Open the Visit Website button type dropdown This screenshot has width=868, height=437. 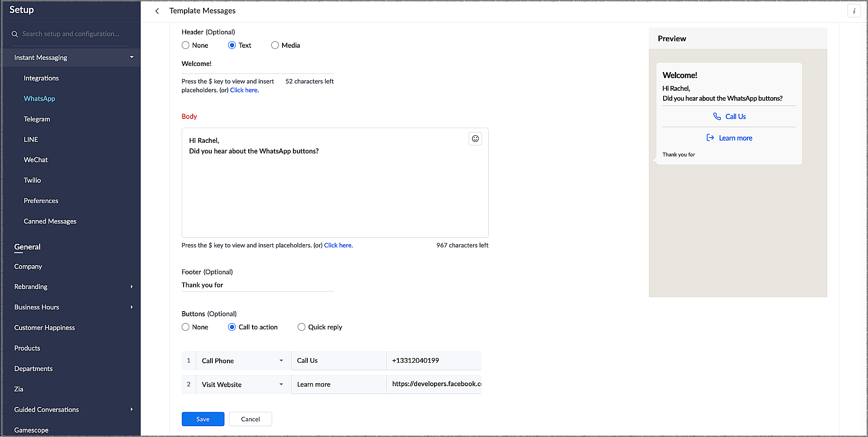243,384
